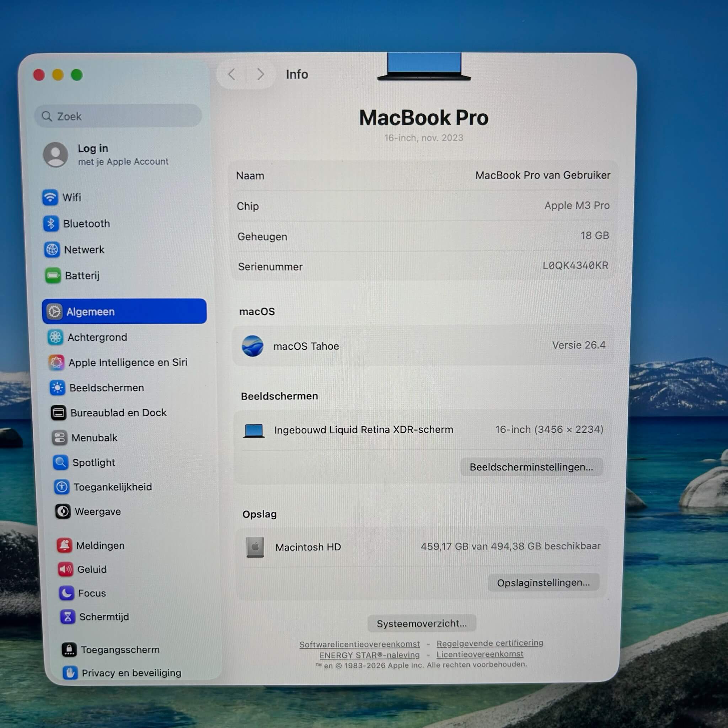The image size is (728, 728).
Task: Select Algemeen in the sidebar
Action: [x=124, y=311]
